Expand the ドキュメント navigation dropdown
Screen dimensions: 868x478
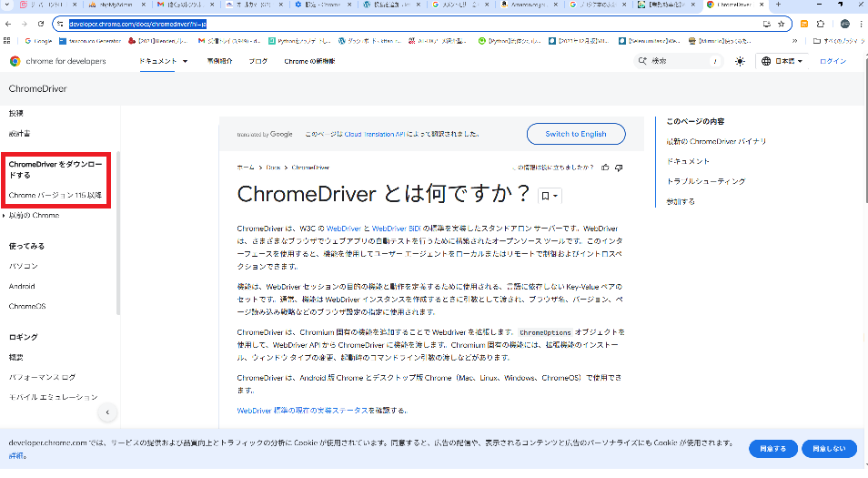164,61
